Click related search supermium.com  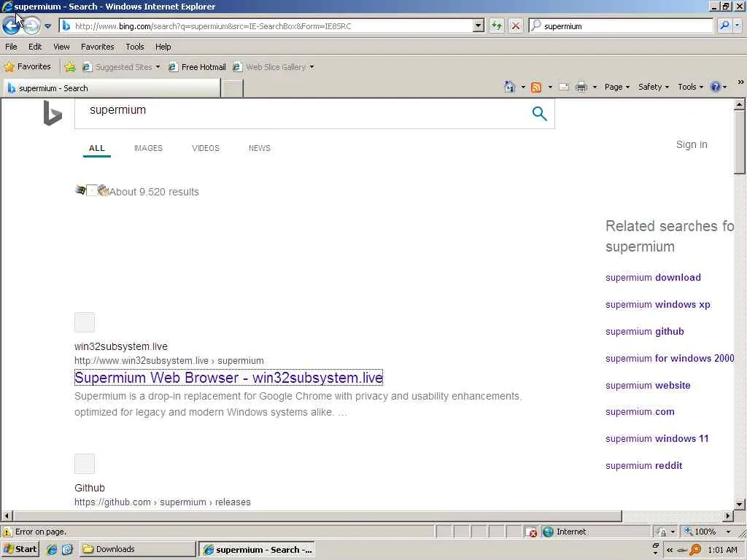[x=639, y=411]
